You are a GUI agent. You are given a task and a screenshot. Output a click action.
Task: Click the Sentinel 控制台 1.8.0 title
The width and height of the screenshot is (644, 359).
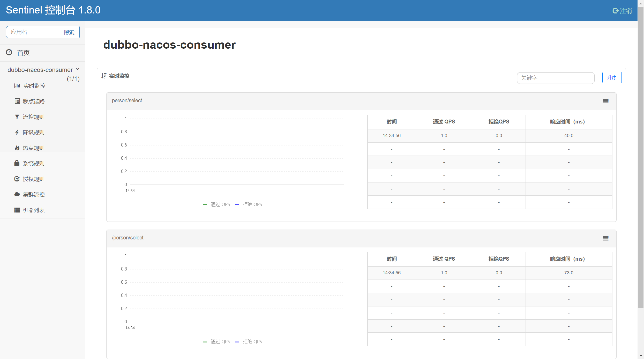53,10
